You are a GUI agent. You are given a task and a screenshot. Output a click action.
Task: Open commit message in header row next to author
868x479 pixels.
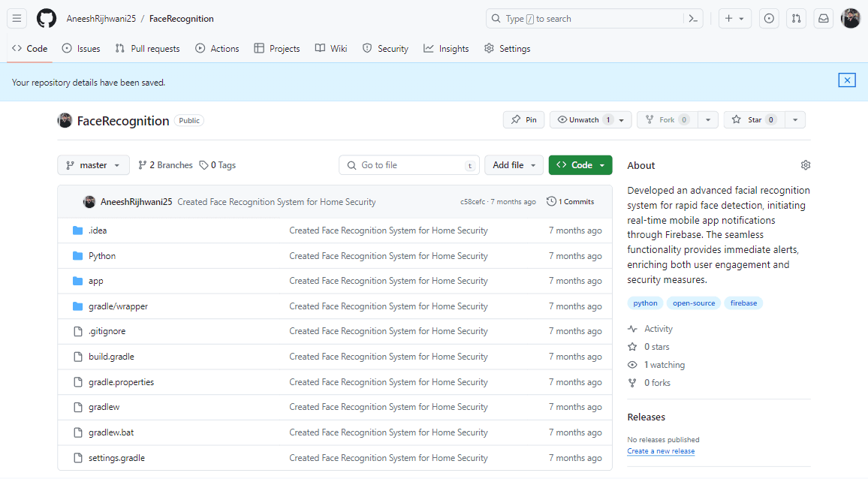pyautogui.click(x=277, y=202)
